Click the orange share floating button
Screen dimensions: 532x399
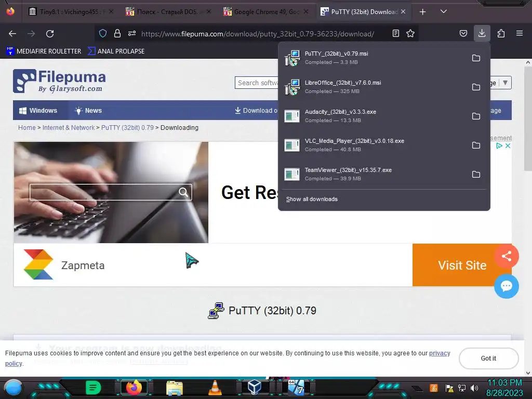506,256
